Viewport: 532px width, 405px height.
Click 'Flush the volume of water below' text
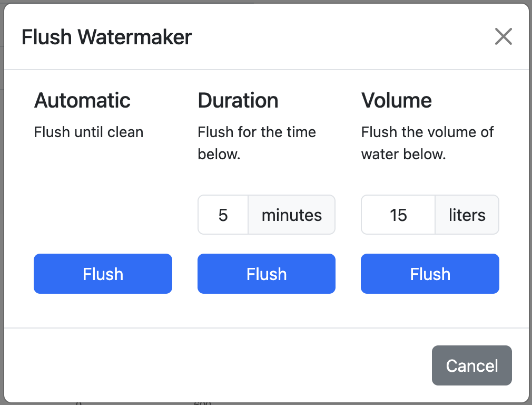427,143
